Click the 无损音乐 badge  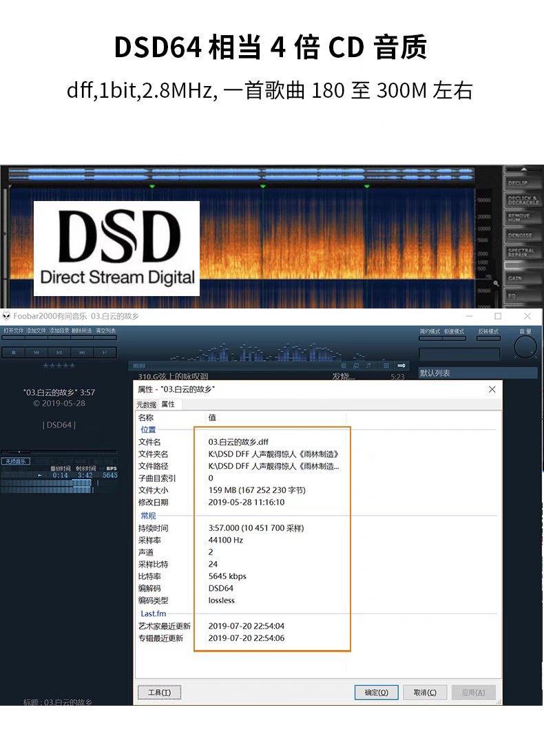15,461
